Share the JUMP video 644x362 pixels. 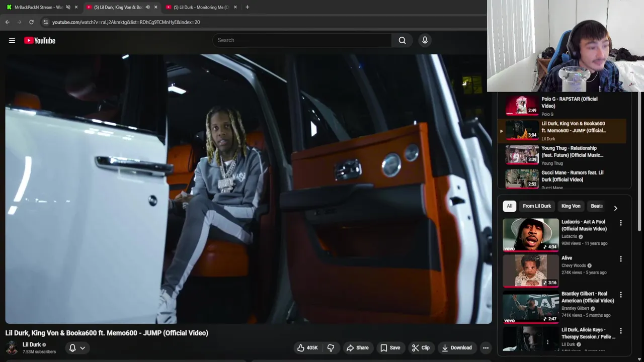pos(357,348)
